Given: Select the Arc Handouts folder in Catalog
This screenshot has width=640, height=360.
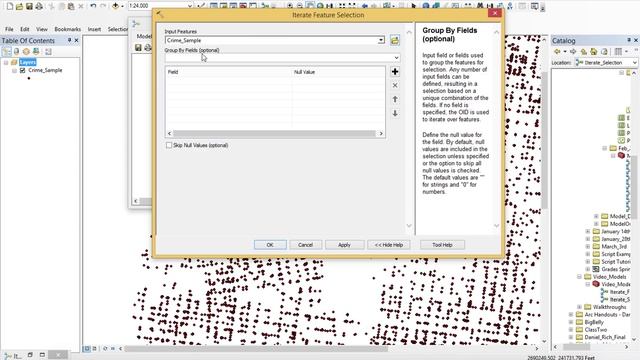Looking at the screenshot, I should click(x=607, y=315).
